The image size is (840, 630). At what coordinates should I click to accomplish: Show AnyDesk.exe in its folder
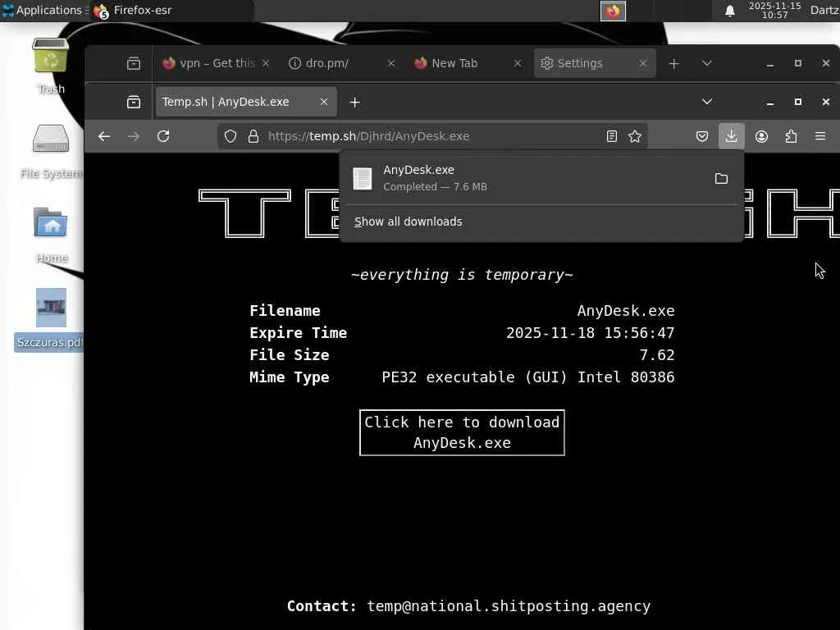(x=722, y=178)
